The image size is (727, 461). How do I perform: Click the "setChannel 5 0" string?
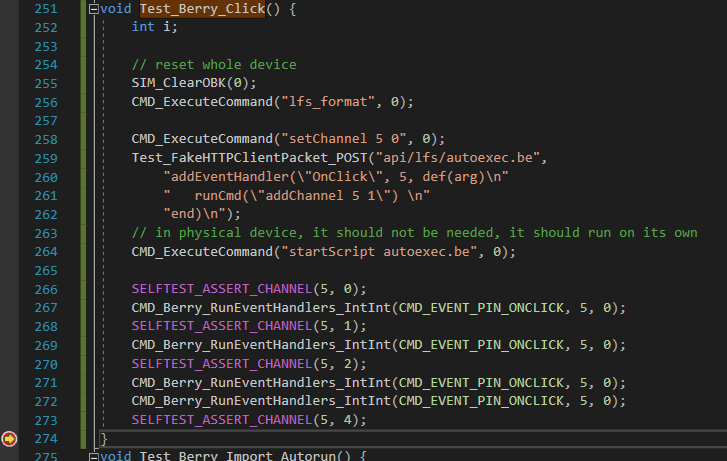coord(344,139)
